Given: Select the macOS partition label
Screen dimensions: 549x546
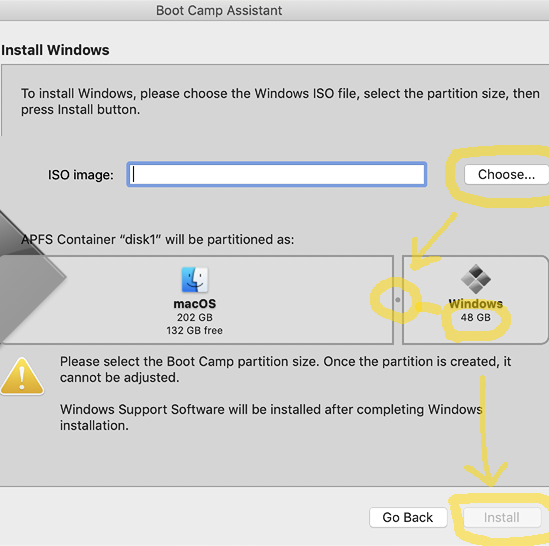Looking at the screenshot, I should [x=195, y=304].
